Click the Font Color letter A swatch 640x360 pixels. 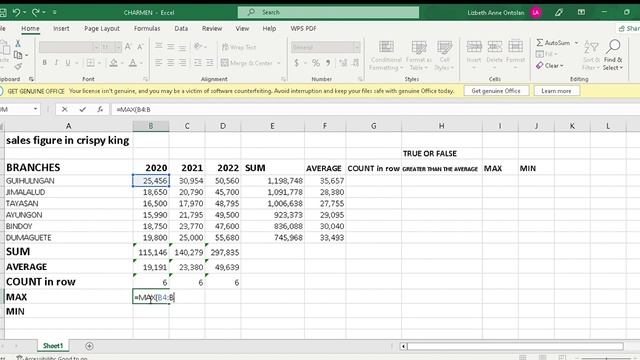point(133,63)
